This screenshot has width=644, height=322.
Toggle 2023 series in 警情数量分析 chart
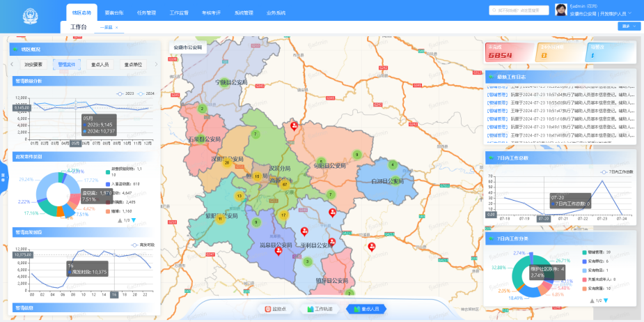[x=125, y=93]
